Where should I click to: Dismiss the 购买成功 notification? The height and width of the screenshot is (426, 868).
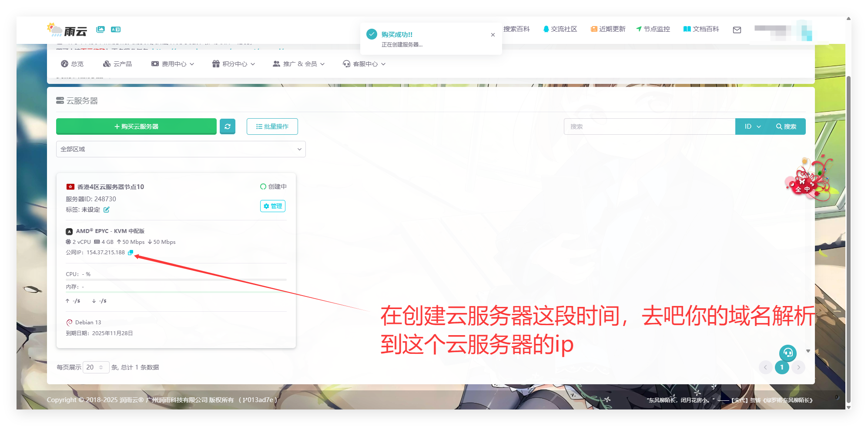pyautogui.click(x=493, y=34)
